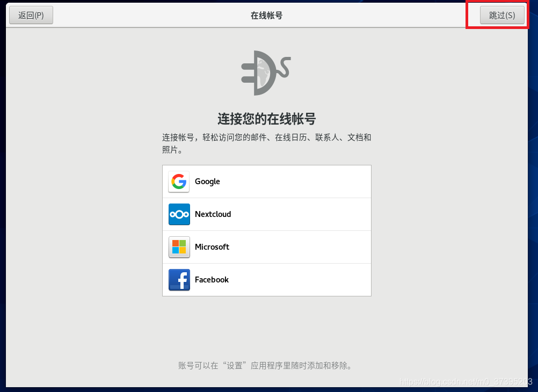
Task: Go back with the 返回(P) button
Action: tap(31, 15)
